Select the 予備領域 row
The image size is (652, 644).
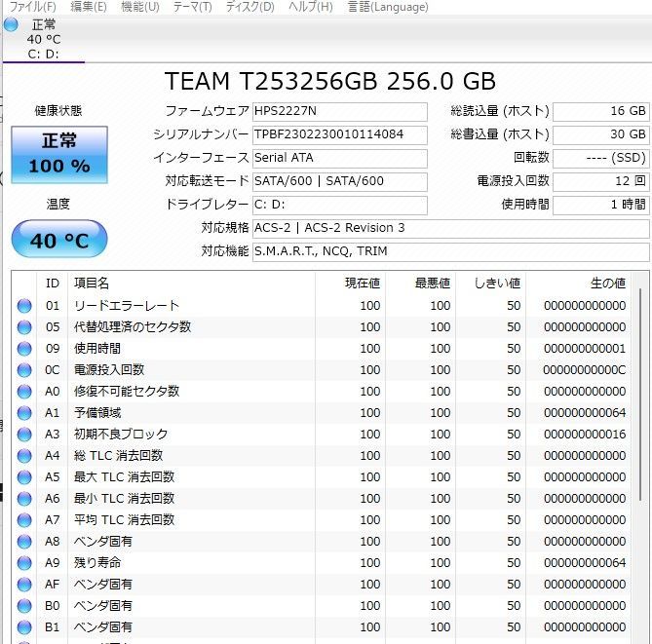point(322,413)
